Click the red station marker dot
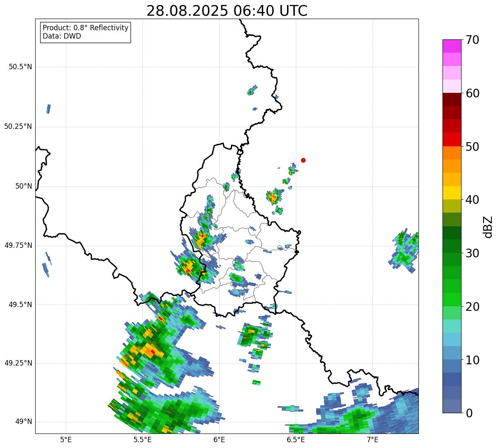The width and height of the screenshot is (498, 448). 303,160
